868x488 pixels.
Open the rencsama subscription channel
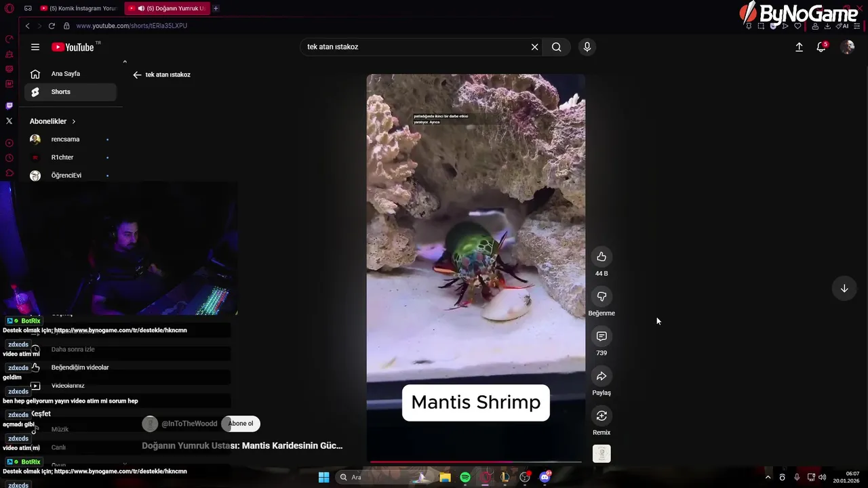71,140
